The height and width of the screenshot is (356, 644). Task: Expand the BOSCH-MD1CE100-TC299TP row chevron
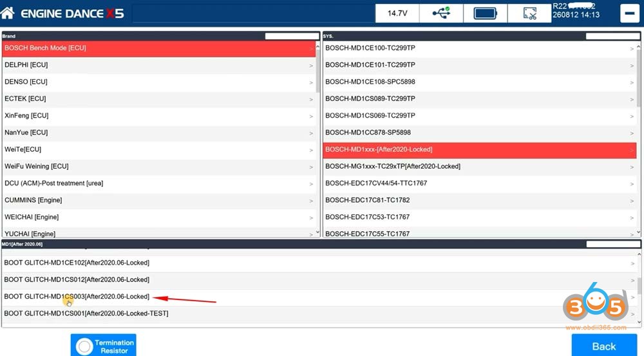pyautogui.click(x=632, y=49)
